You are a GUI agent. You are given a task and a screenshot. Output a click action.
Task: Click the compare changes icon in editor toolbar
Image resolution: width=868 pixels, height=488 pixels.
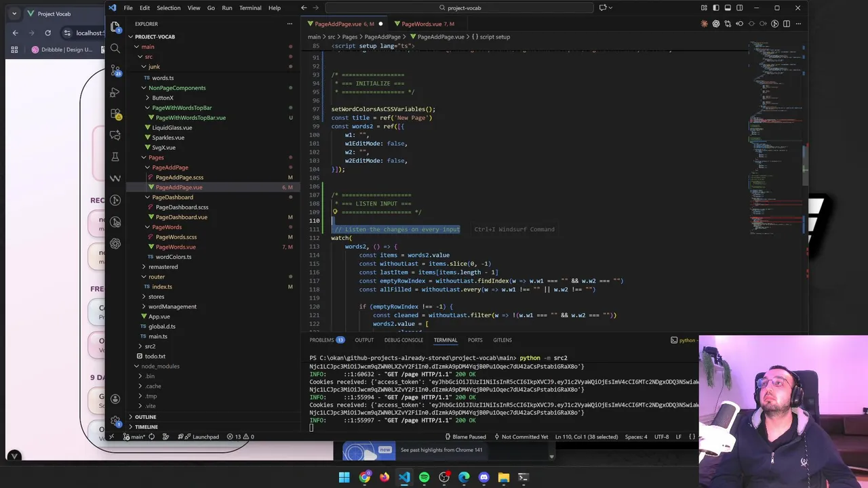point(728,24)
